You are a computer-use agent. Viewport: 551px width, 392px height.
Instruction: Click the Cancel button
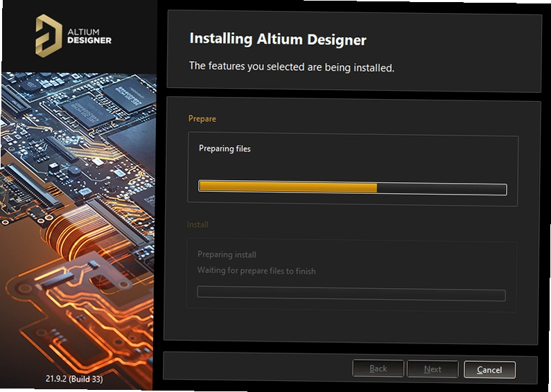tap(489, 370)
